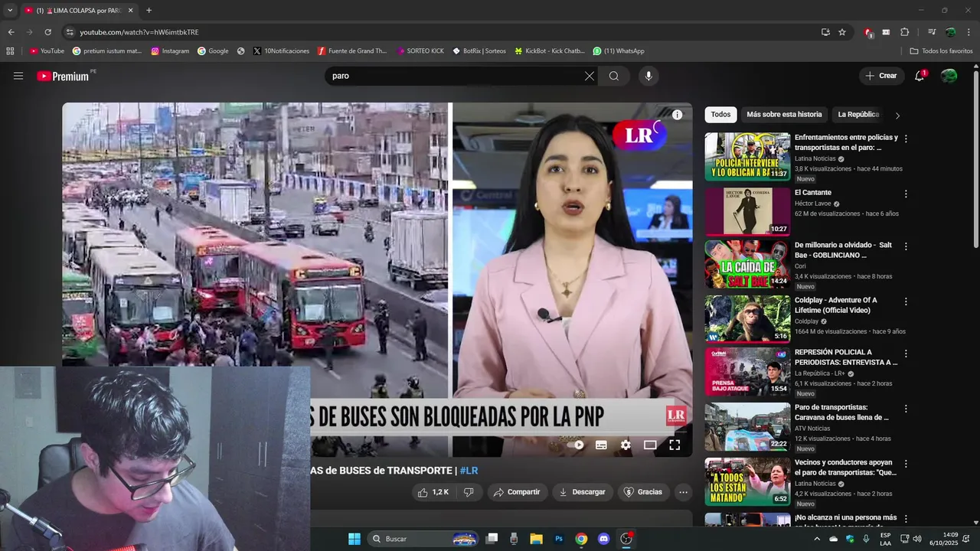Open options for 'REPRESIÓN POLICIAL' video

click(906, 354)
